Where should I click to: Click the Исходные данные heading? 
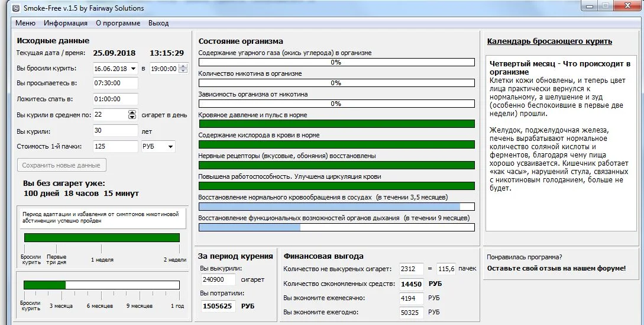coord(53,41)
